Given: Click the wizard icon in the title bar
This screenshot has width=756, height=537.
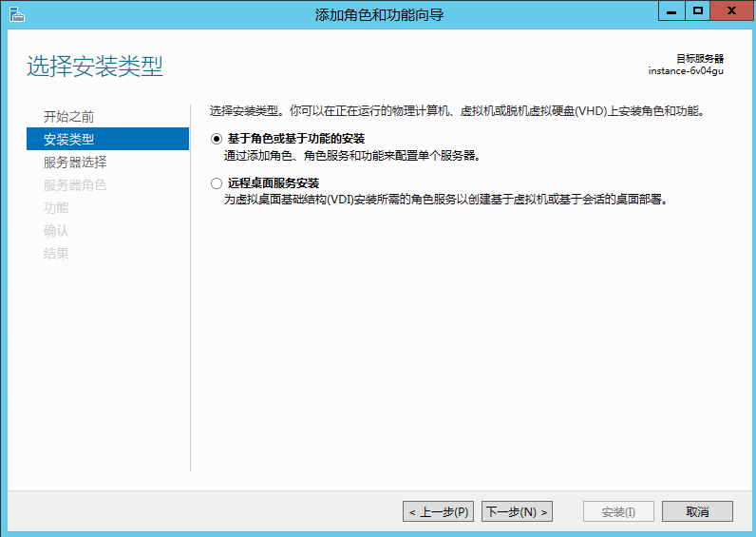Looking at the screenshot, I should tap(17, 14).
